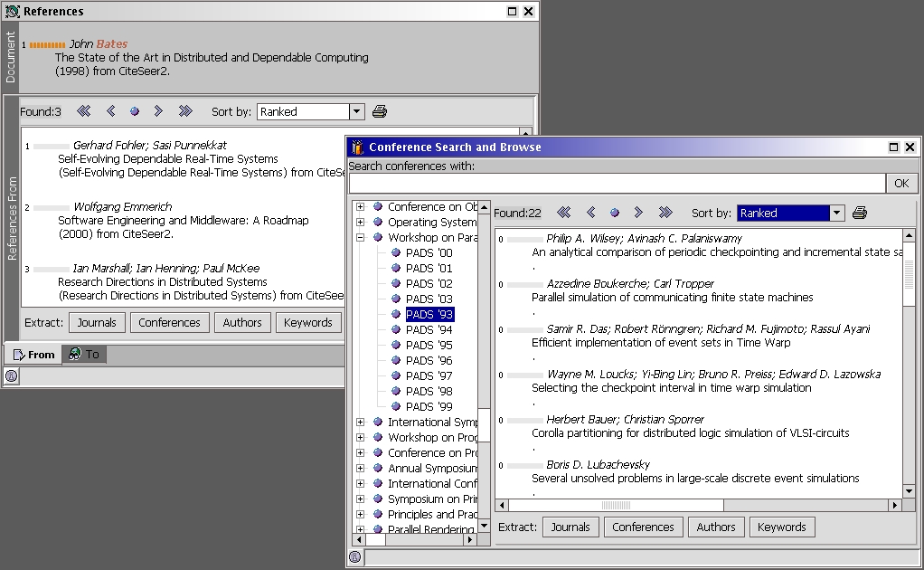The height and width of the screenshot is (570, 924).
Task: Select PADS '98 in conference tree
Action: click(x=429, y=391)
